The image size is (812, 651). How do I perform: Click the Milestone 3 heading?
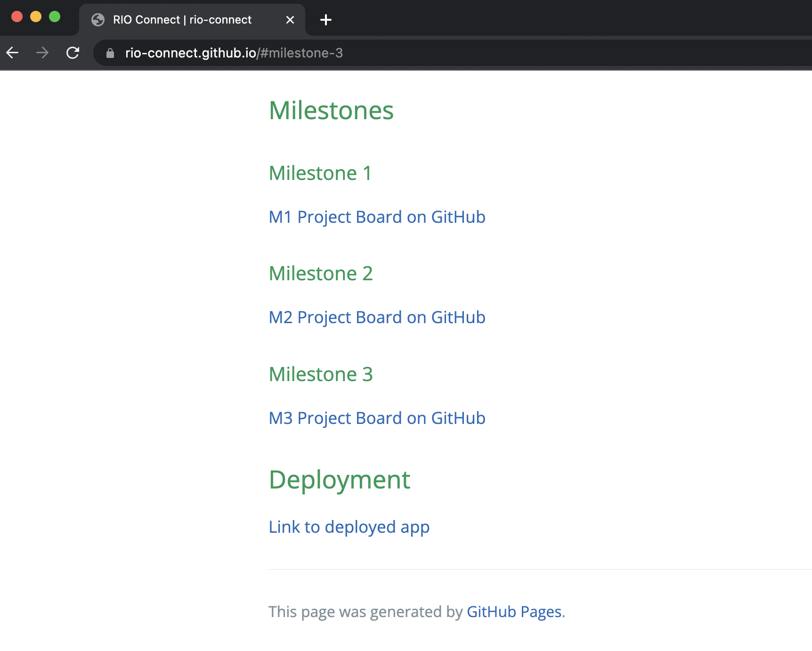(321, 374)
